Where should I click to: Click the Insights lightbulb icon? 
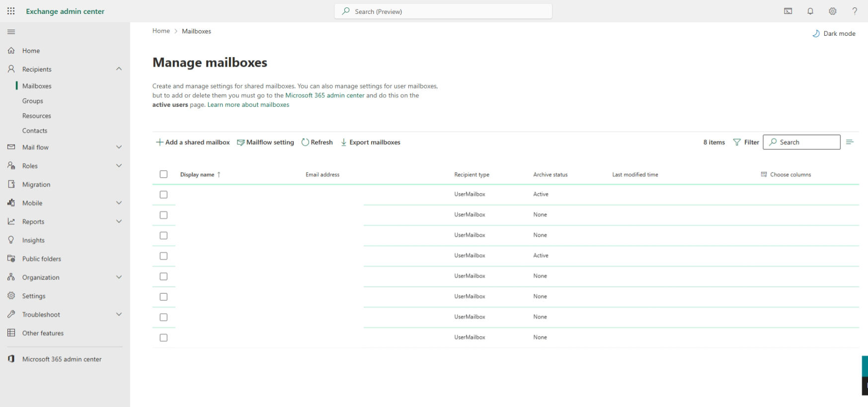[x=11, y=240]
